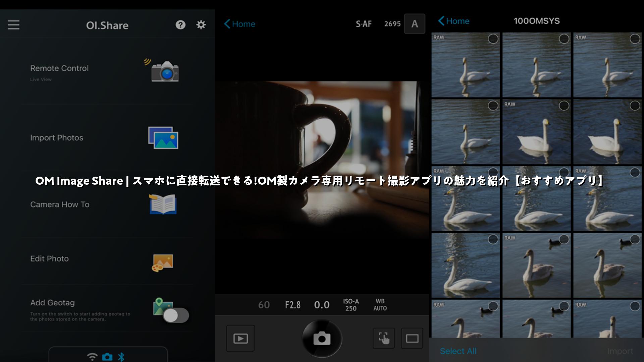
Task: Open the playback review button
Action: pyautogui.click(x=240, y=339)
